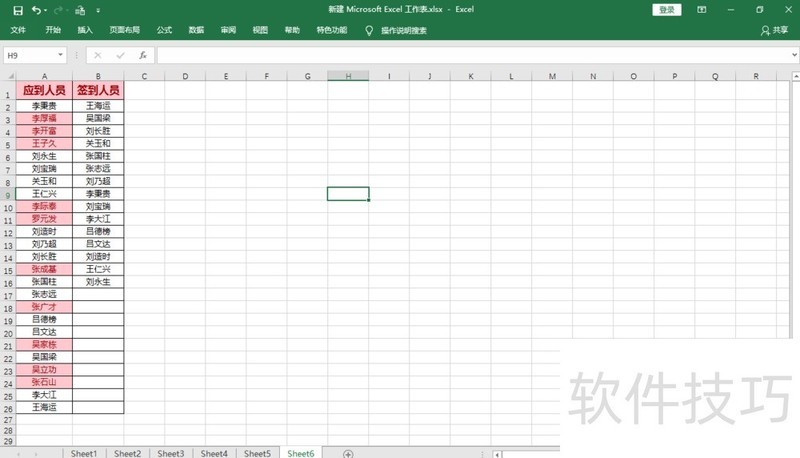This screenshot has height=458, width=800.
Task: Select cell A11 containing 罗元发
Action: tap(44, 219)
